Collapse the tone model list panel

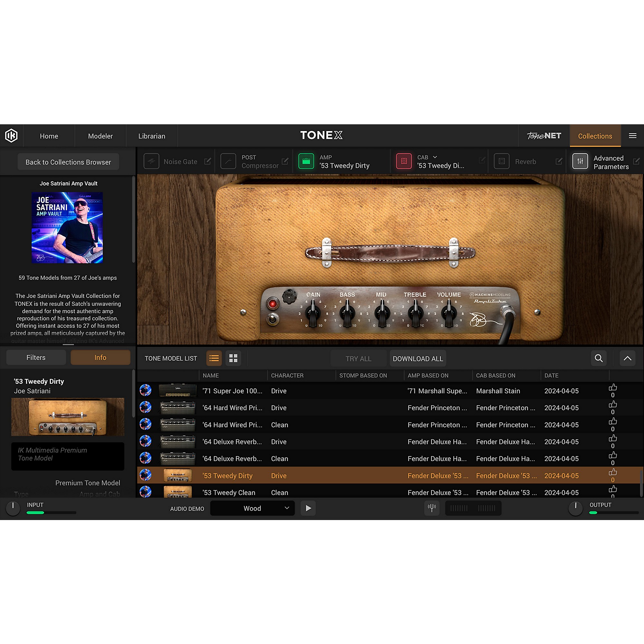pos(627,358)
